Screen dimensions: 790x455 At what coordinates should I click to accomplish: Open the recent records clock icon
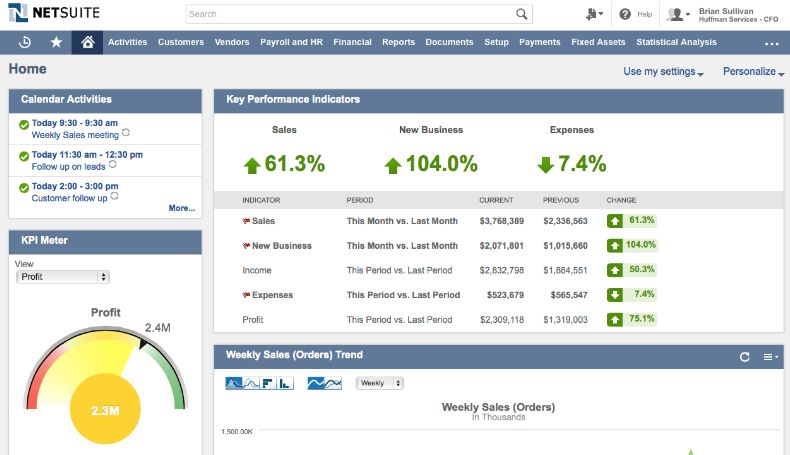[x=25, y=42]
